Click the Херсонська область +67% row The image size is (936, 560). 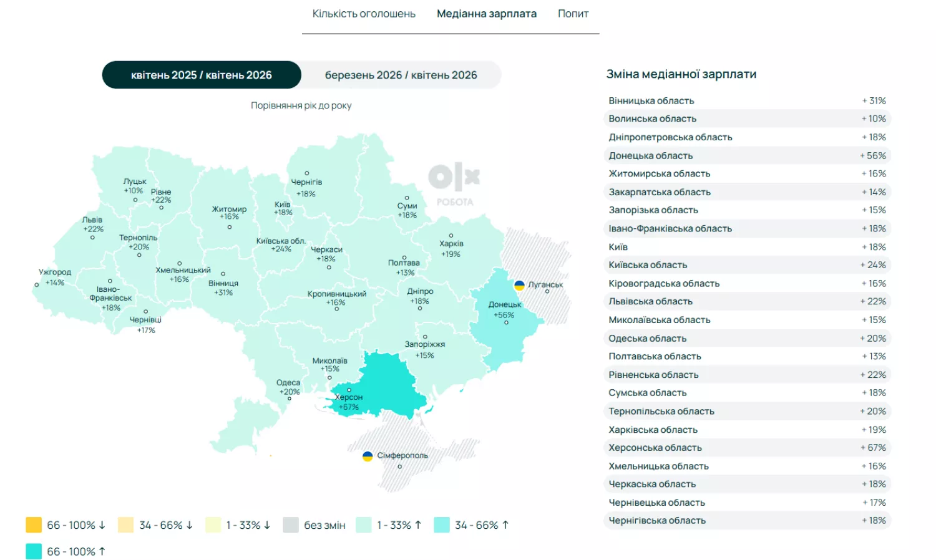[x=747, y=448]
